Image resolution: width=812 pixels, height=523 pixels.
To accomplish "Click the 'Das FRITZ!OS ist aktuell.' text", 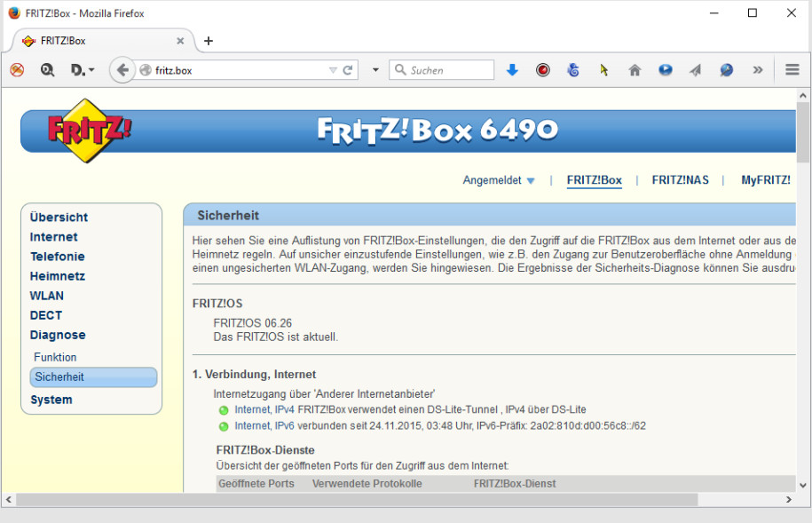I will (275, 337).
